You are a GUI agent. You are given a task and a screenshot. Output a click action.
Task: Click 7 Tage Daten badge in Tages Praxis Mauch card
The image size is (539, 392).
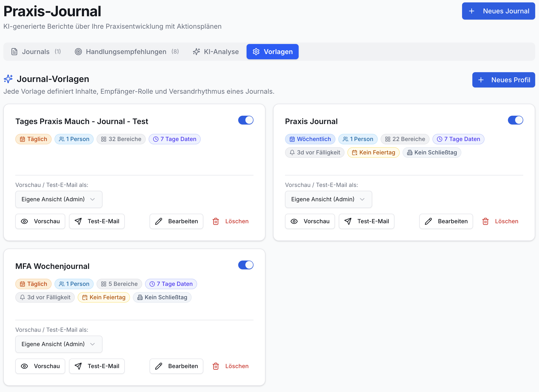tap(175, 139)
